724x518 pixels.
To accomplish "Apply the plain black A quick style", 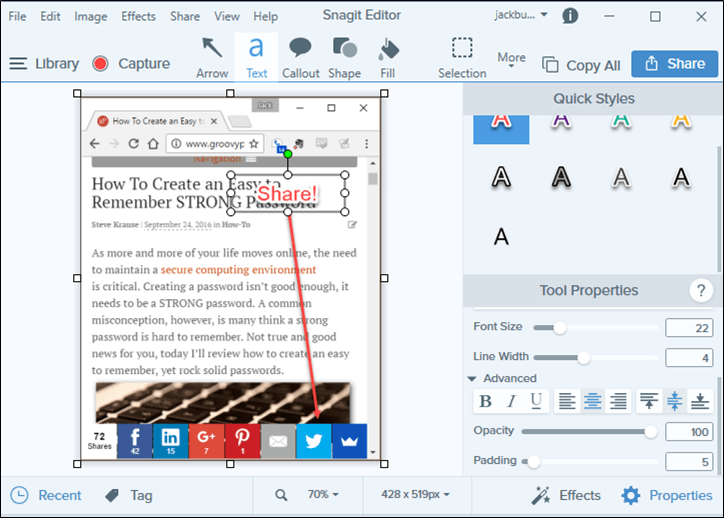I will 501,237.
